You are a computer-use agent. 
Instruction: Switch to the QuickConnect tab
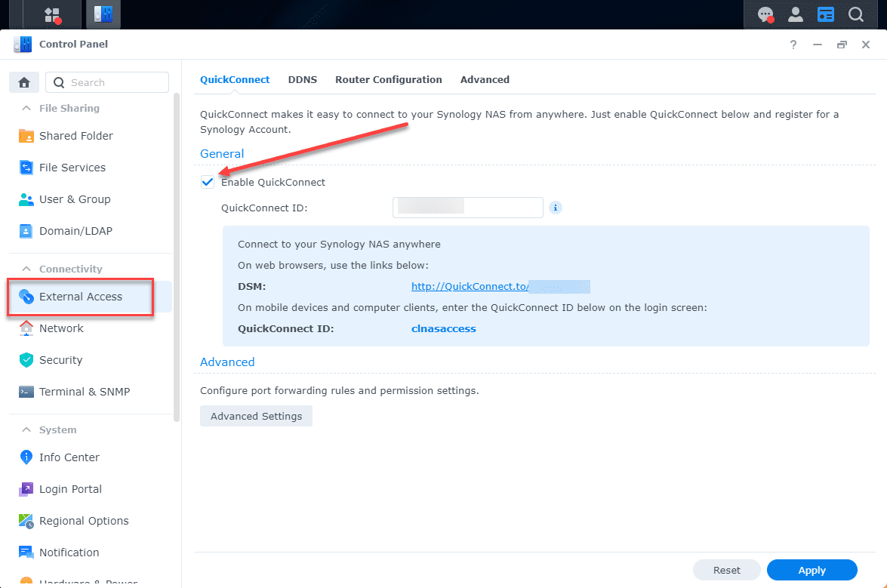point(235,80)
